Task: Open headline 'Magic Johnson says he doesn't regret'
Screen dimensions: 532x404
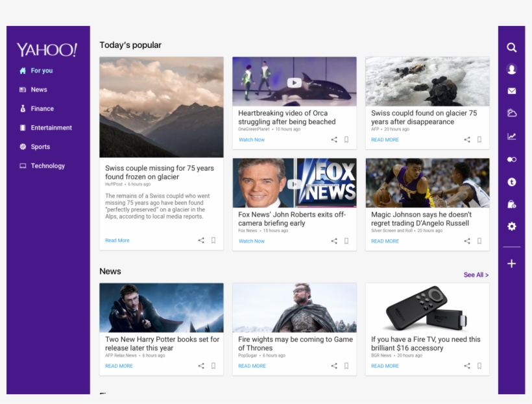Action: 421,219
